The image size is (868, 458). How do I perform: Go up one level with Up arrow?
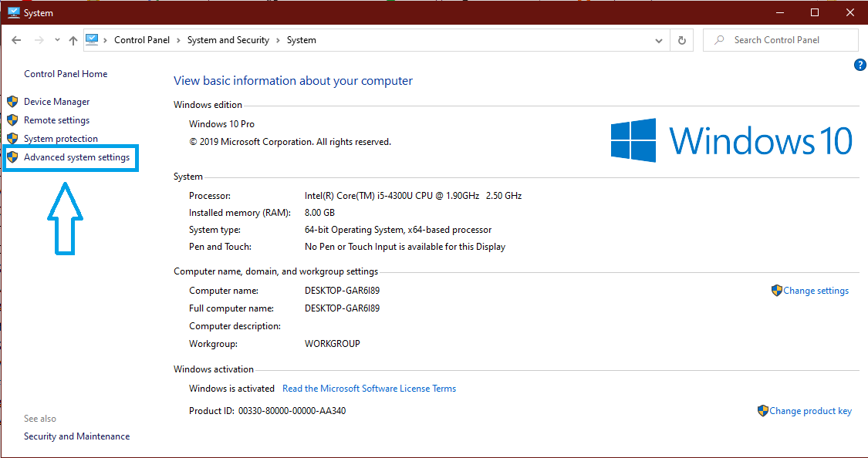click(73, 40)
